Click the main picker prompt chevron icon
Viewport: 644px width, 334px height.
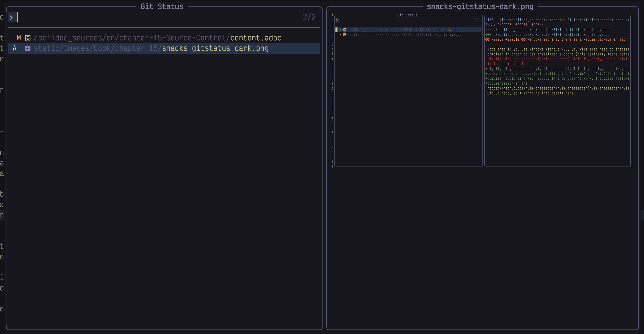click(x=11, y=18)
